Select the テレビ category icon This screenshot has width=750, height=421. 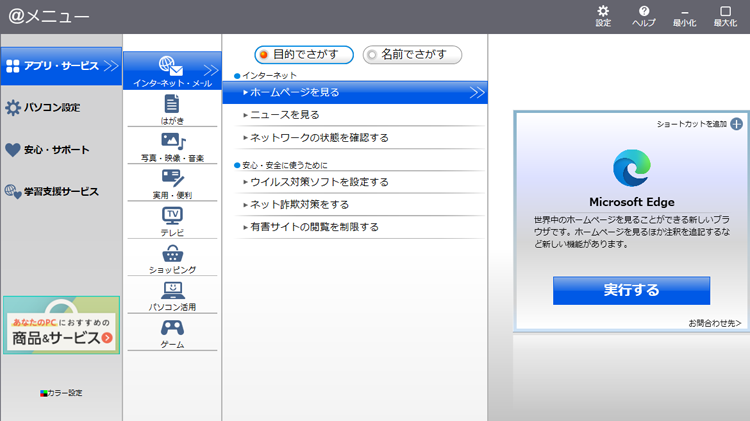(172, 216)
